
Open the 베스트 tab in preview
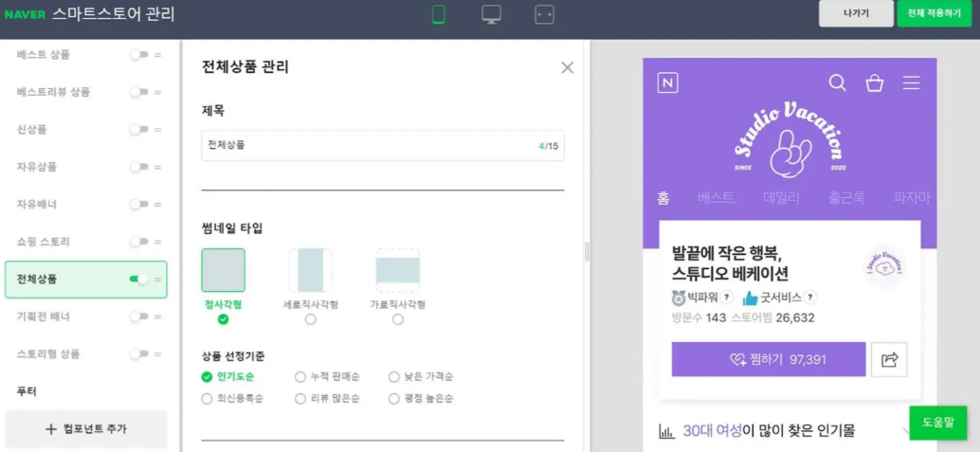click(717, 198)
